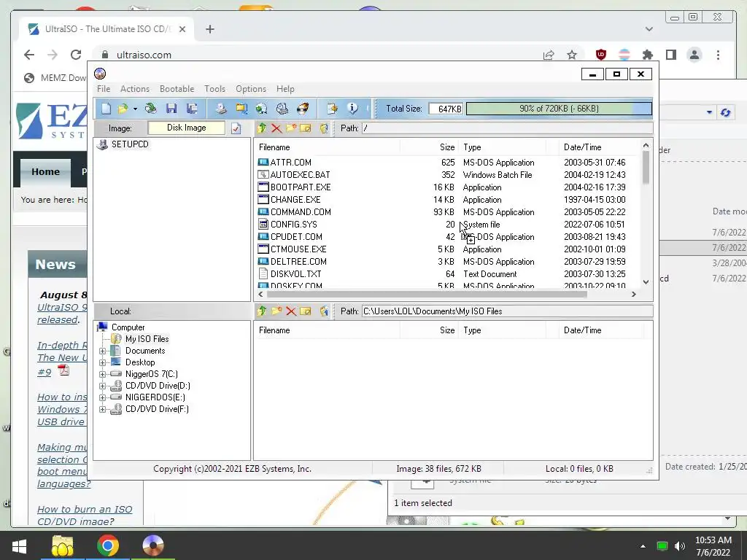Save the image with the floppy icon
747x560 pixels.
[171, 109]
